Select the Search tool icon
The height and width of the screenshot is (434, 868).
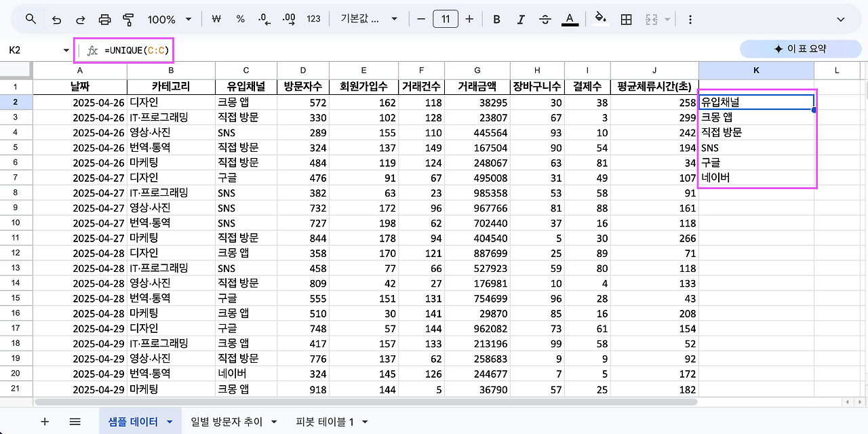click(31, 18)
